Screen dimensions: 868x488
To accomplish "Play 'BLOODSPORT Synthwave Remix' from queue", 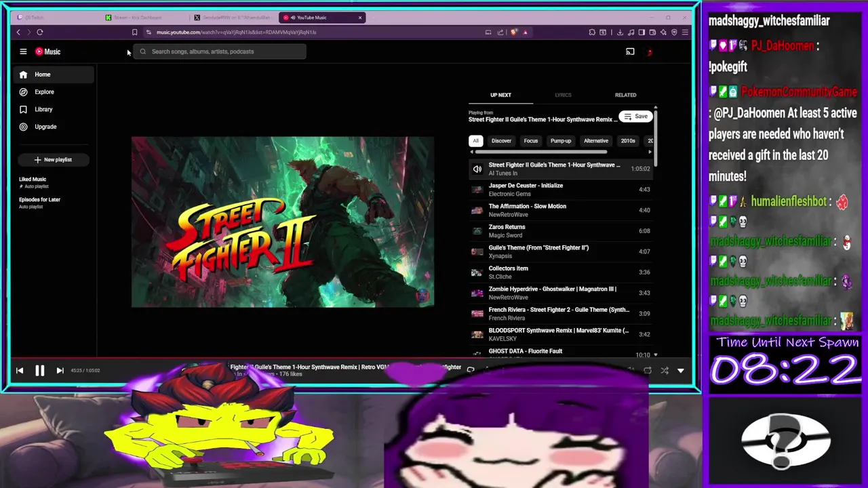I will [560, 334].
